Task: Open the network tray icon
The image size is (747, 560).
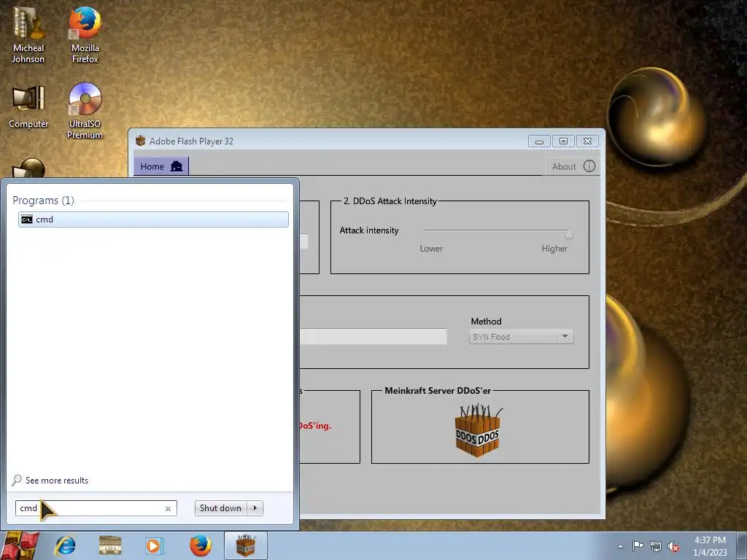Action: coord(656,546)
